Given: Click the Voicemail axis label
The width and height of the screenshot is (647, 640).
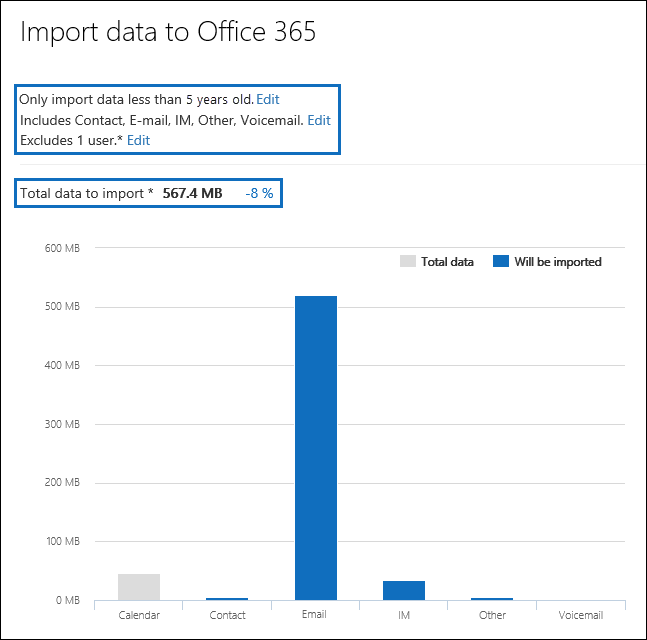Looking at the screenshot, I should point(581,615).
